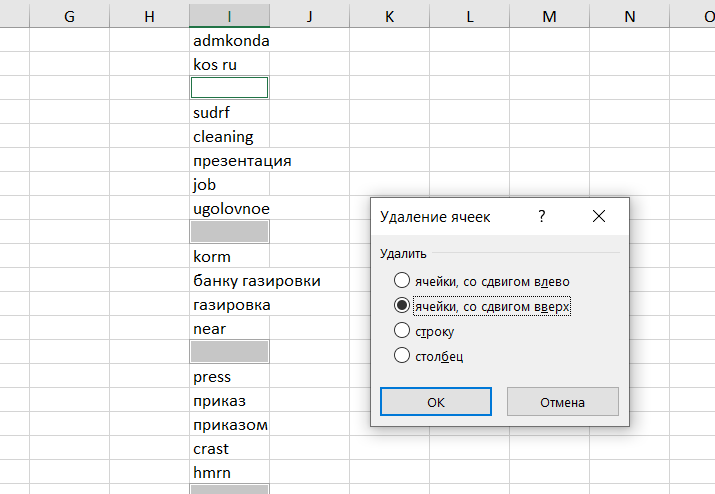Select radio option shift cells left

tap(402, 281)
